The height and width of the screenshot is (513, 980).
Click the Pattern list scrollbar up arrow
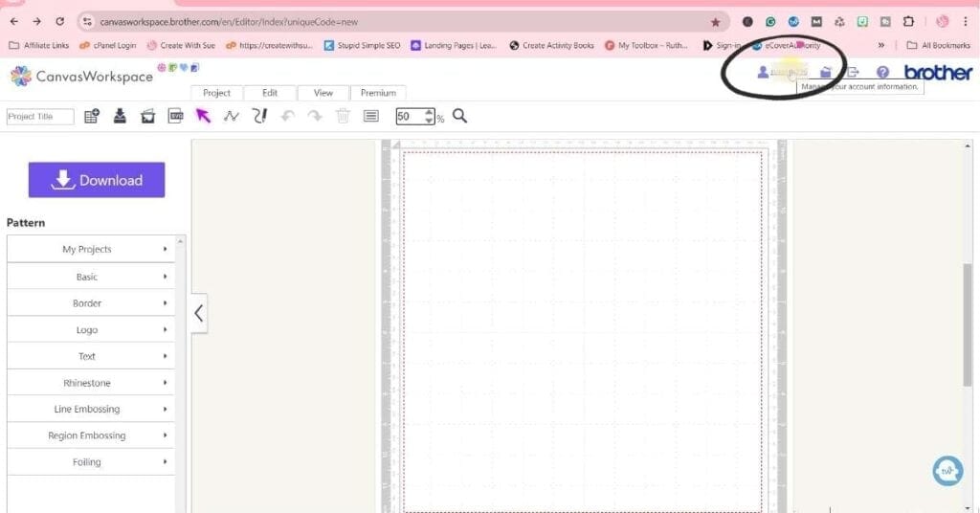pos(181,240)
